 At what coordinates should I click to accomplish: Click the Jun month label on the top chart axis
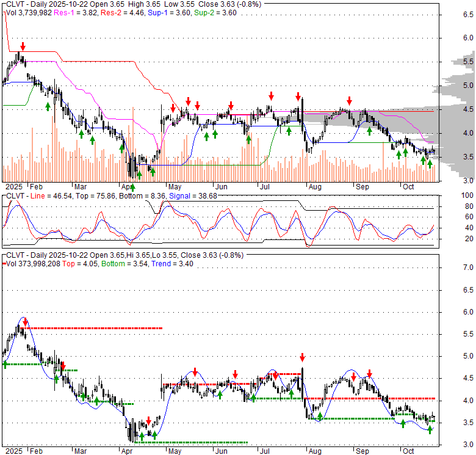click(222, 187)
